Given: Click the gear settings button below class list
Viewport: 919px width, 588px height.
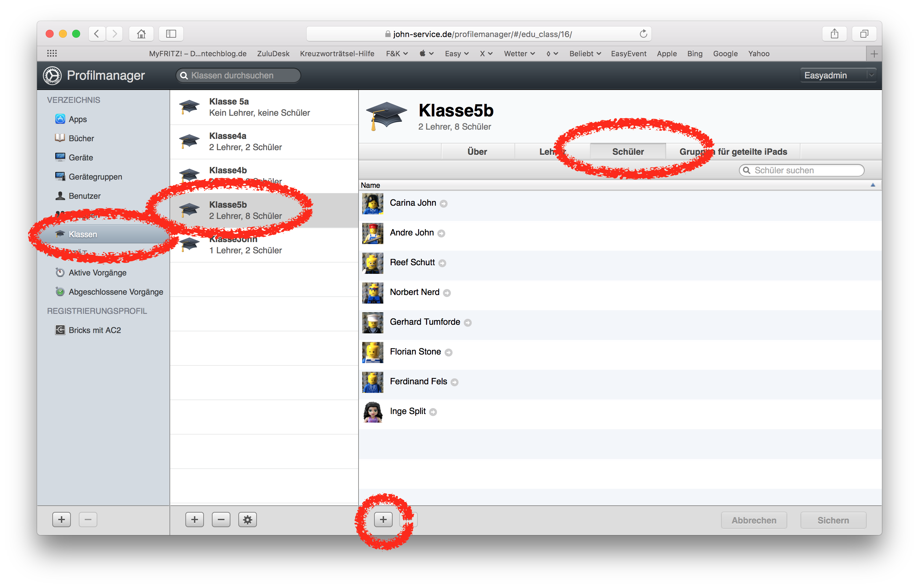Looking at the screenshot, I should pyautogui.click(x=247, y=520).
